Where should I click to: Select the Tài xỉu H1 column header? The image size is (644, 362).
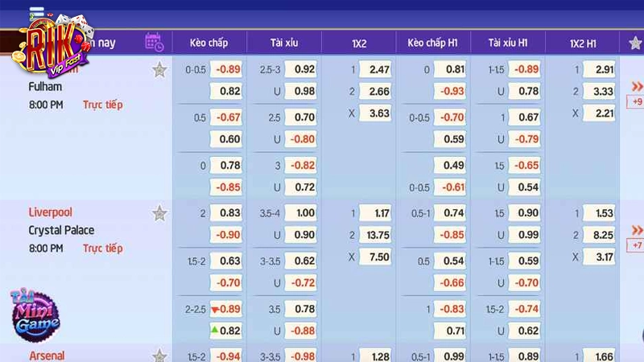[508, 43]
